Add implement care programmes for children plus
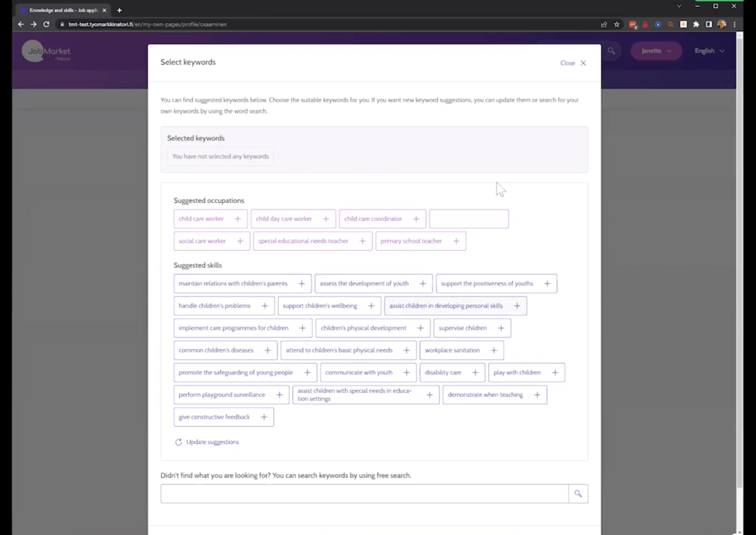 (x=302, y=328)
